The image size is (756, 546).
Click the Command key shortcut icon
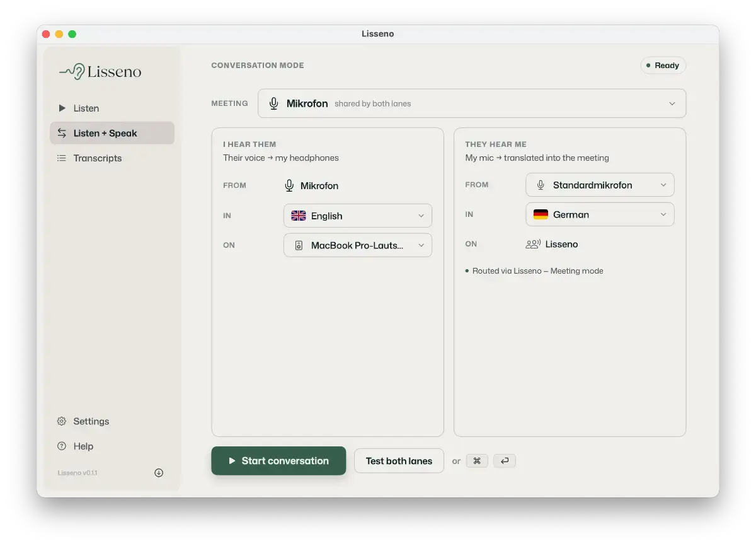pos(477,461)
